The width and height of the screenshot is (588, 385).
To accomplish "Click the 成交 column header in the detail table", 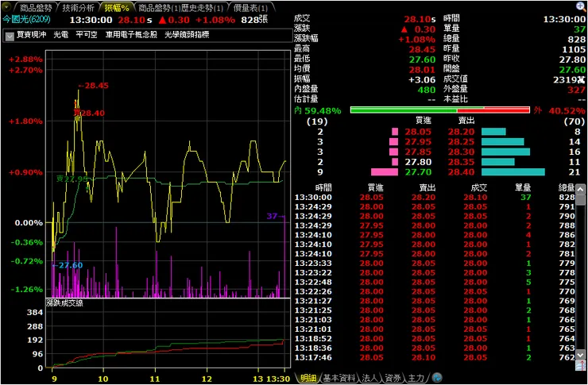I will (x=479, y=188).
